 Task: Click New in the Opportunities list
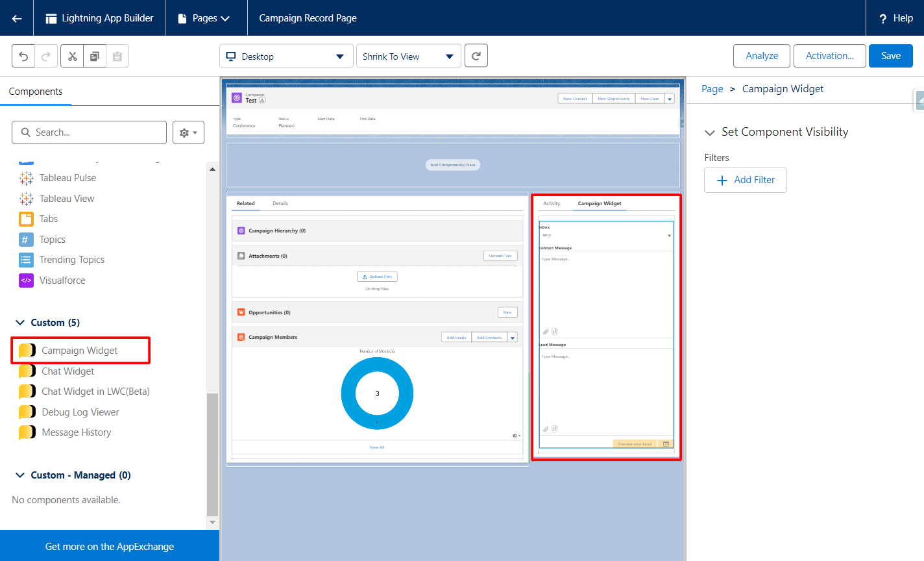[x=507, y=312]
